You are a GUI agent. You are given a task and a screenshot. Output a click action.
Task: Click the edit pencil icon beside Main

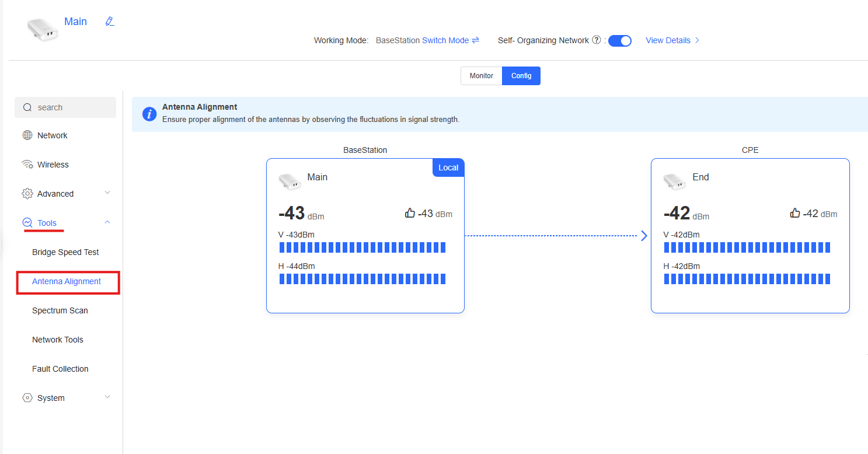click(110, 22)
